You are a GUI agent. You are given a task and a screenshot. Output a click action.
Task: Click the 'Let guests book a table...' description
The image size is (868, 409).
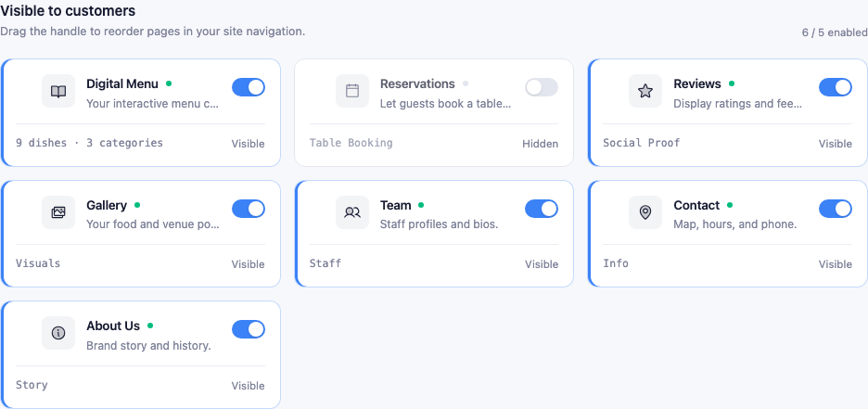click(x=446, y=104)
